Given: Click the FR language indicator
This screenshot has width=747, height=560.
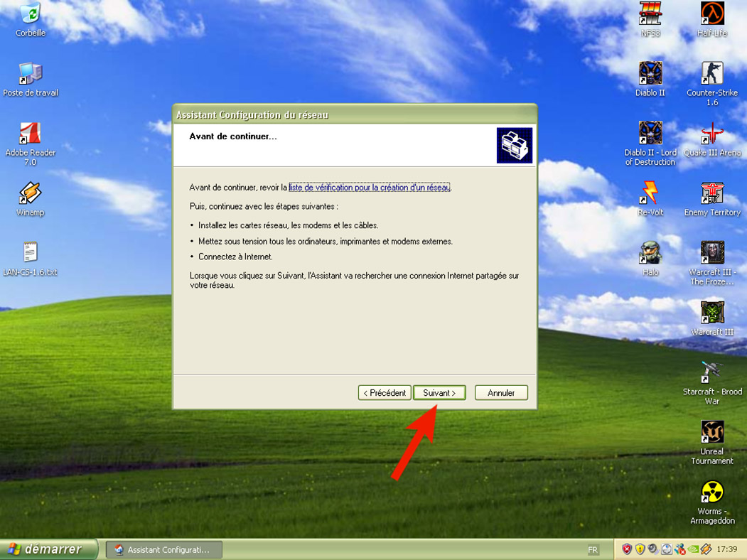Looking at the screenshot, I should [x=593, y=549].
